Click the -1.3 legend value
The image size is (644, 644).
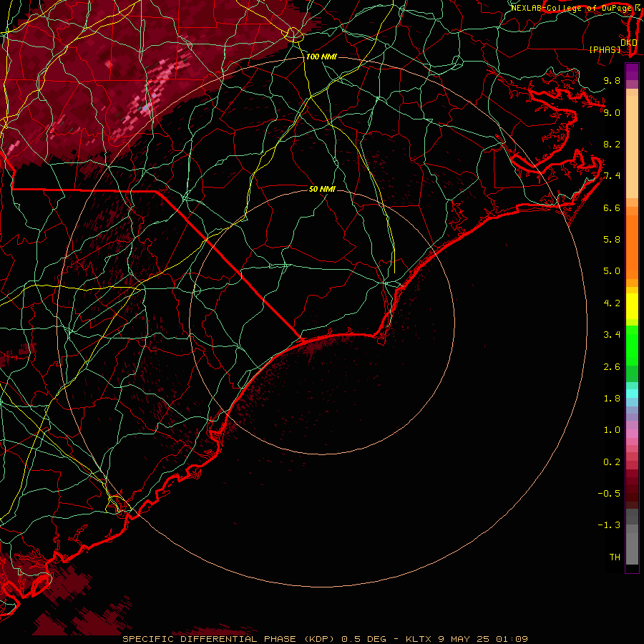[x=609, y=525]
